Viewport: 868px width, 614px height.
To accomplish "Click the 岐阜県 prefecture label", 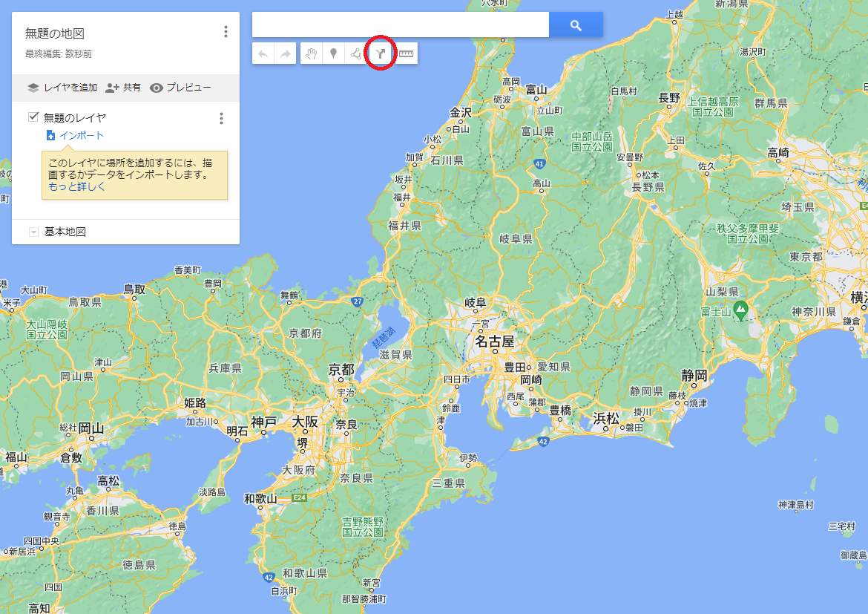I will pyautogui.click(x=516, y=239).
